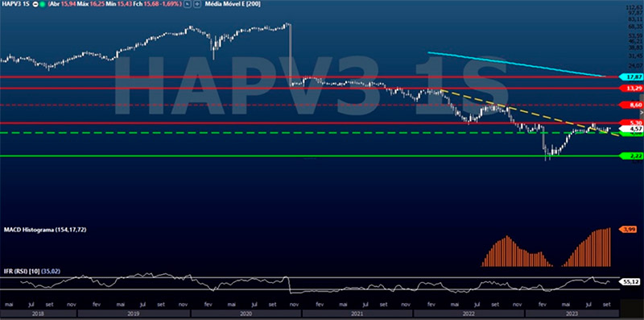Expand the side panel arrow at right edge

click(642, 112)
